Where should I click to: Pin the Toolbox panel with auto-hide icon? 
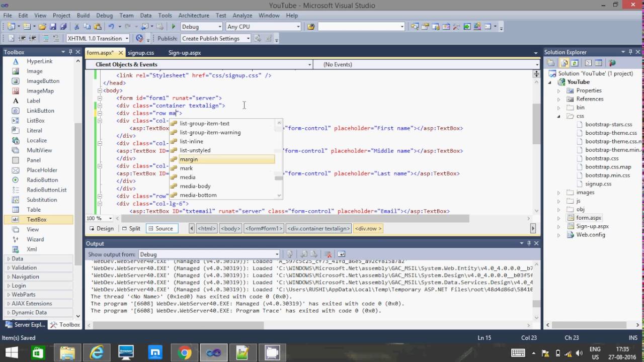(70, 52)
